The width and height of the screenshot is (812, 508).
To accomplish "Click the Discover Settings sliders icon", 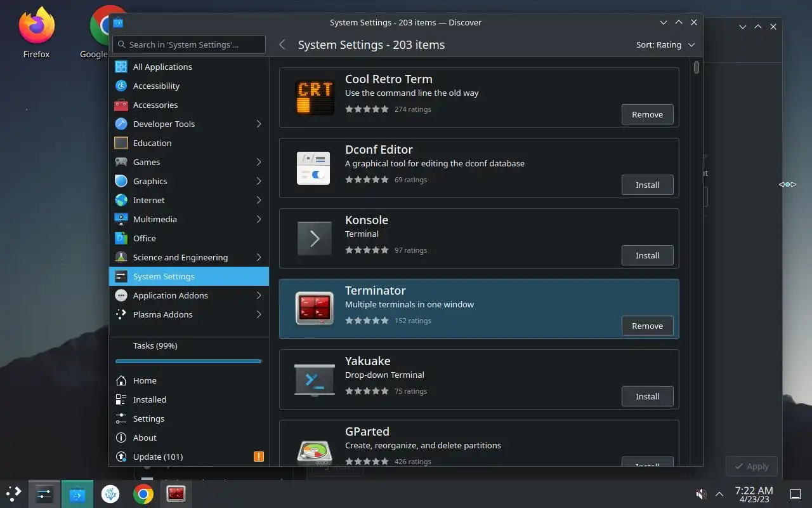I will point(121,418).
